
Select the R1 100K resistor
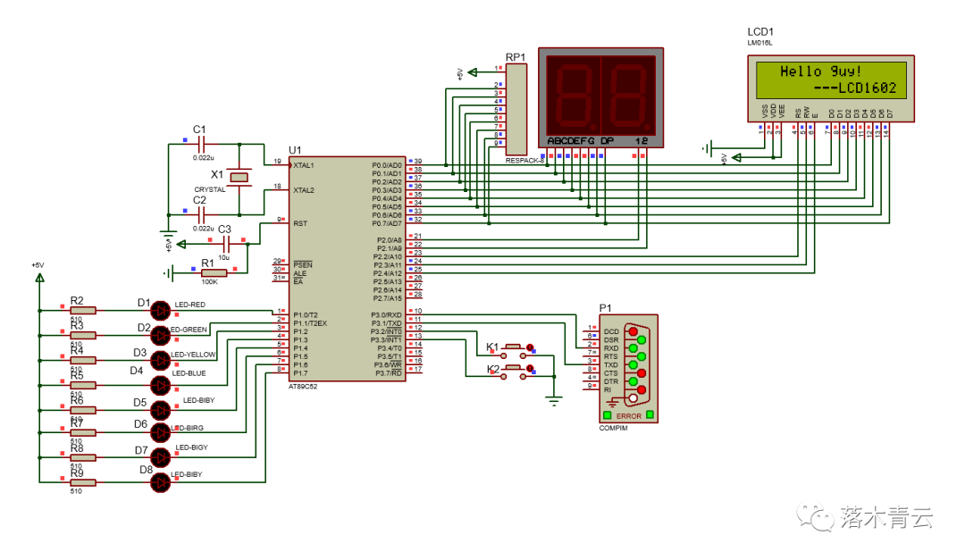[x=214, y=272]
